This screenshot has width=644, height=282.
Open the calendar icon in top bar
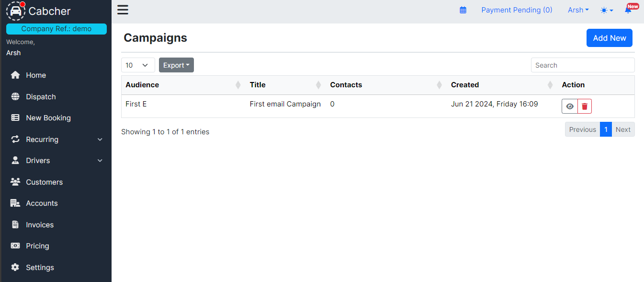463,10
